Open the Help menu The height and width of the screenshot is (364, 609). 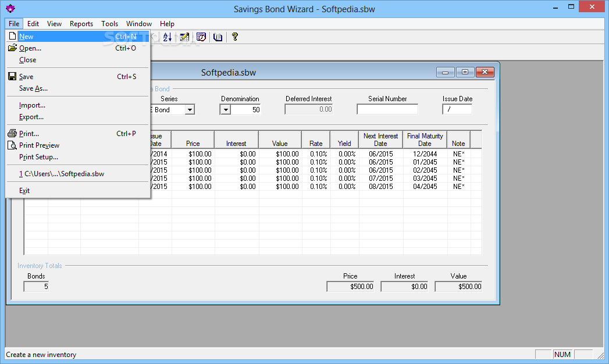point(167,24)
